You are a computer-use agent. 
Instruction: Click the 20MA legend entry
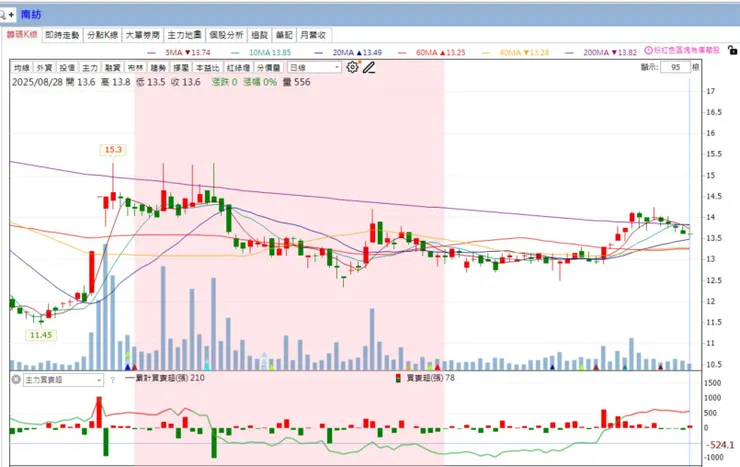pos(348,52)
